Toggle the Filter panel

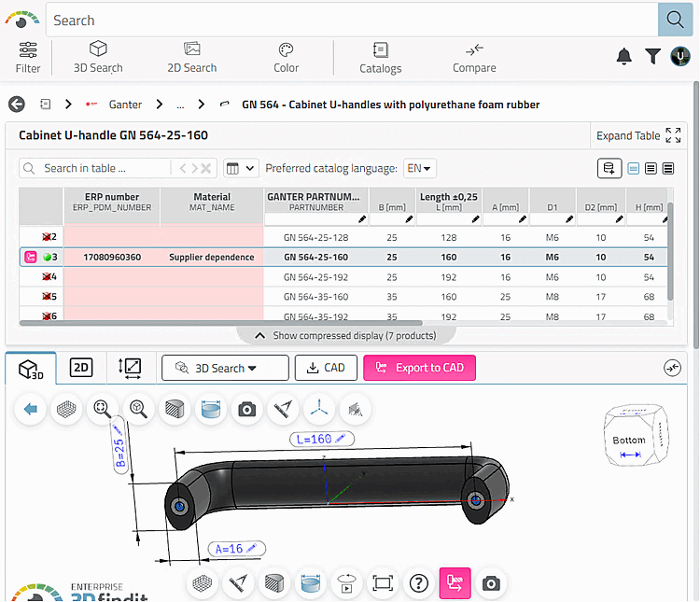pyautogui.click(x=28, y=57)
